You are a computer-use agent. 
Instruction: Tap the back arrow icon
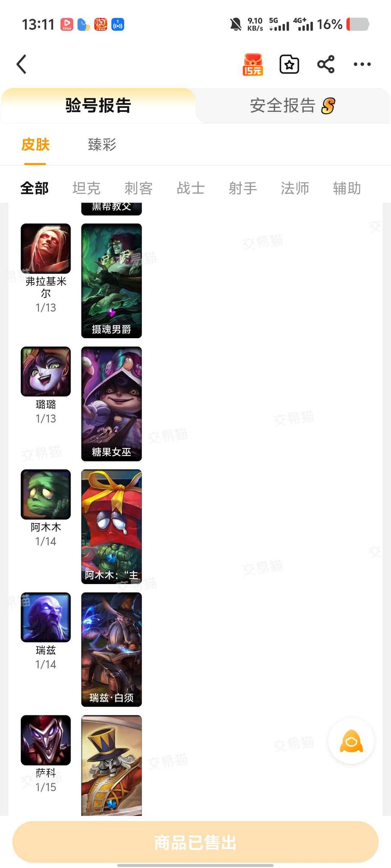tap(22, 64)
